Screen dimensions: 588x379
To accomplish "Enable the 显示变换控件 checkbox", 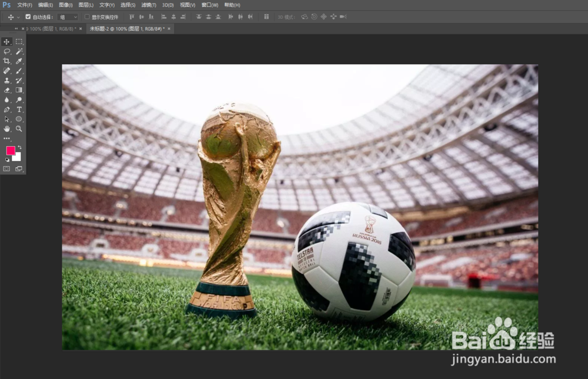I will [x=87, y=16].
